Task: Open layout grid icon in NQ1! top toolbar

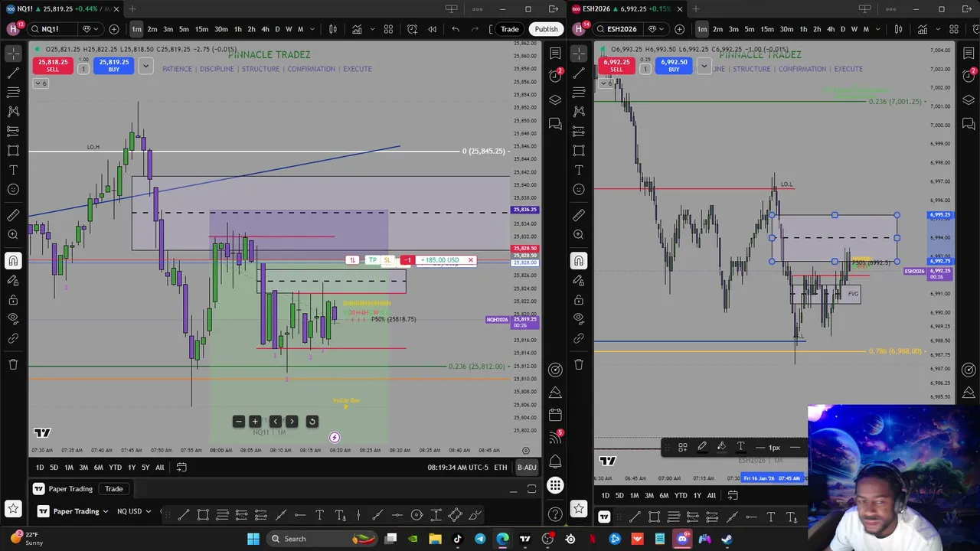Action: pyautogui.click(x=388, y=29)
